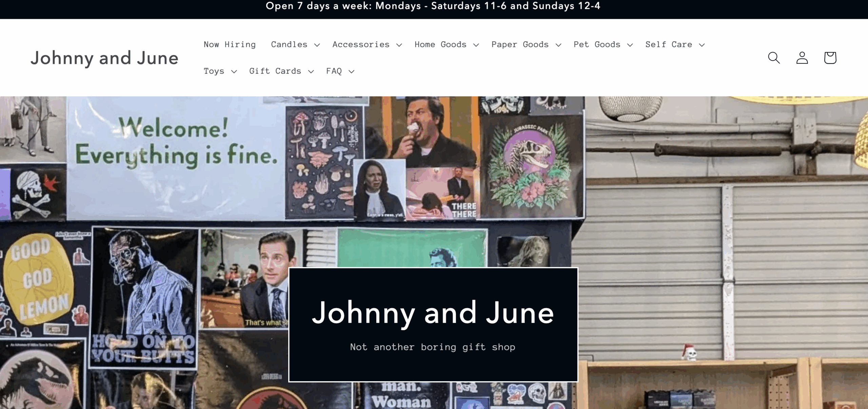Click the Candles navigation menu label

pyautogui.click(x=289, y=44)
